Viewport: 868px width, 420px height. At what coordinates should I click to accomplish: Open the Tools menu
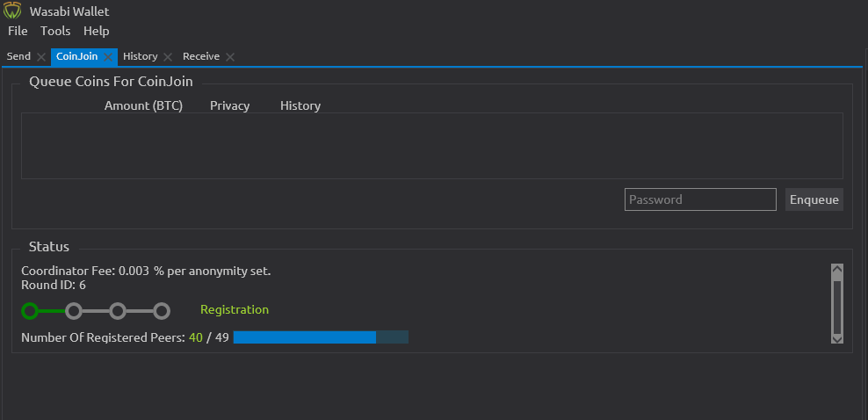pyautogui.click(x=55, y=31)
